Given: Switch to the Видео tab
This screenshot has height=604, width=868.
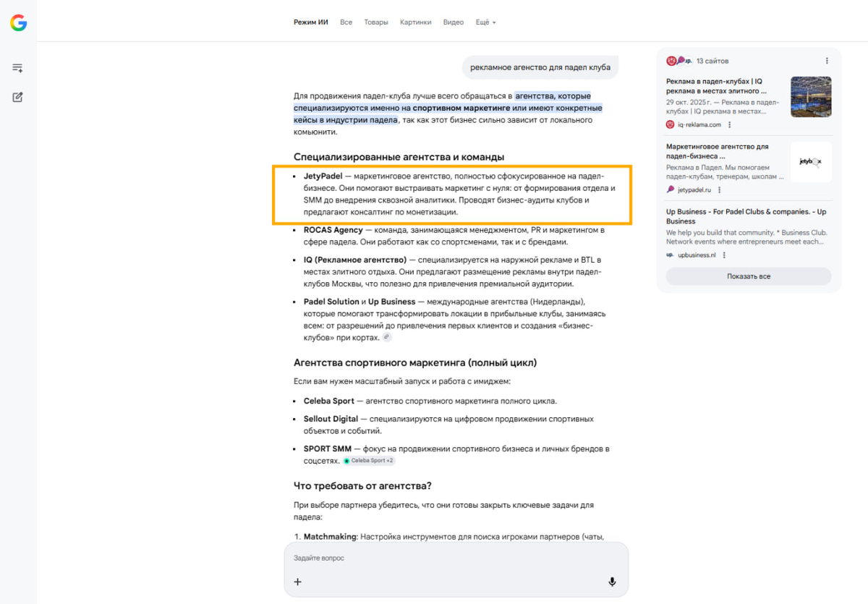Looking at the screenshot, I should [x=453, y=22].
